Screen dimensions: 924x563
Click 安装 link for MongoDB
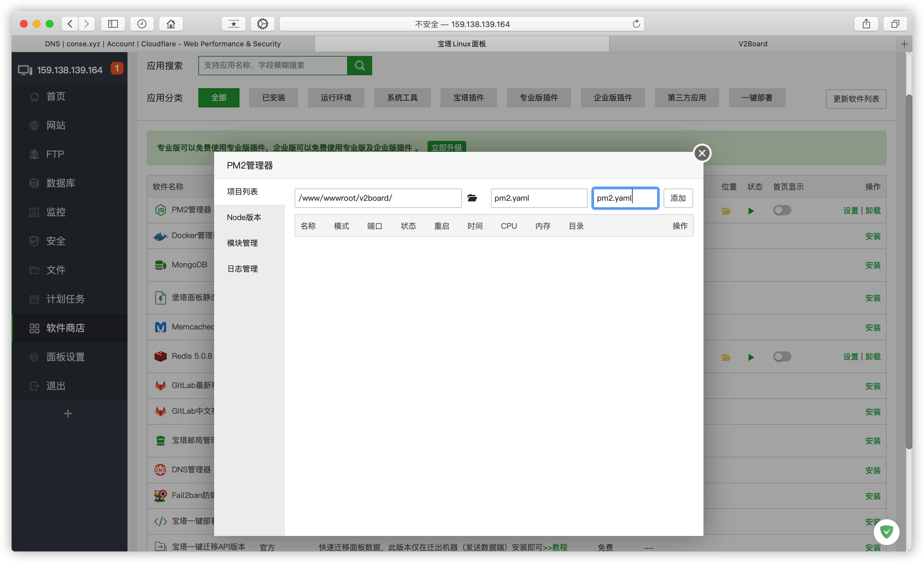pyautogui.click(x=872, y=265)
